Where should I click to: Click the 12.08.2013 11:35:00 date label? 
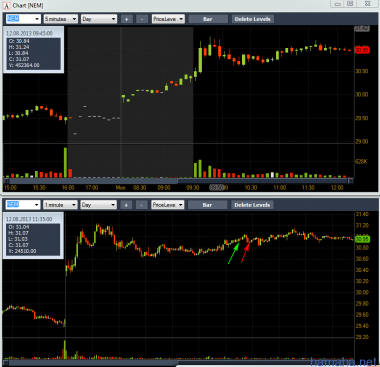click(x=29, y=219)
